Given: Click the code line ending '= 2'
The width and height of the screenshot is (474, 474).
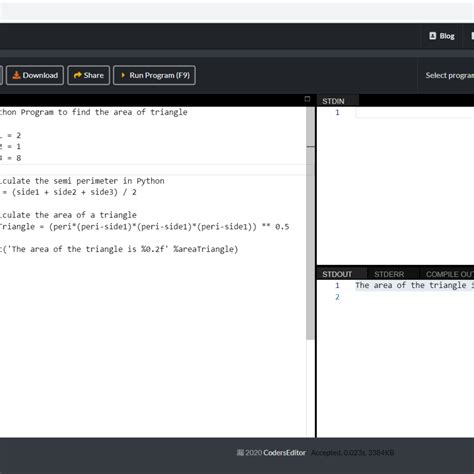Looking at the screenshot, I should (x=10, y=135).
